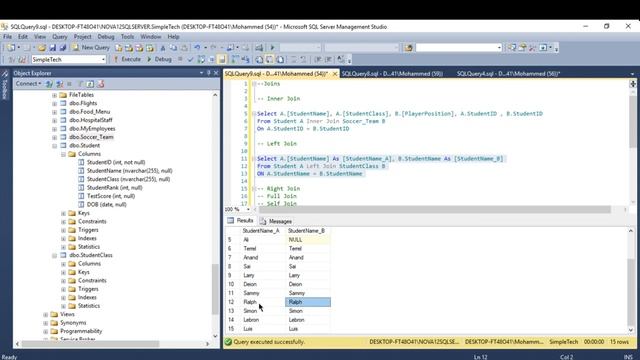Open the SimpleTech database dropdown
The image size is (640, 360).
[103, 60]
